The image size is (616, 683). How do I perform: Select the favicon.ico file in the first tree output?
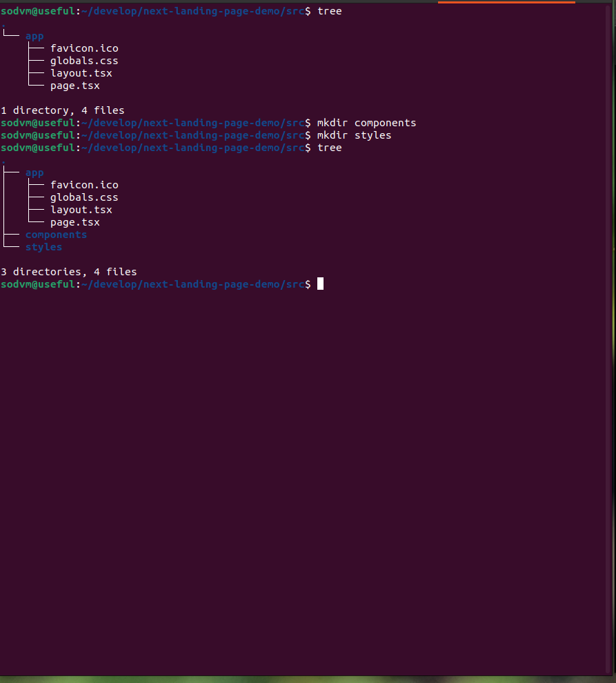click(84, 48)
